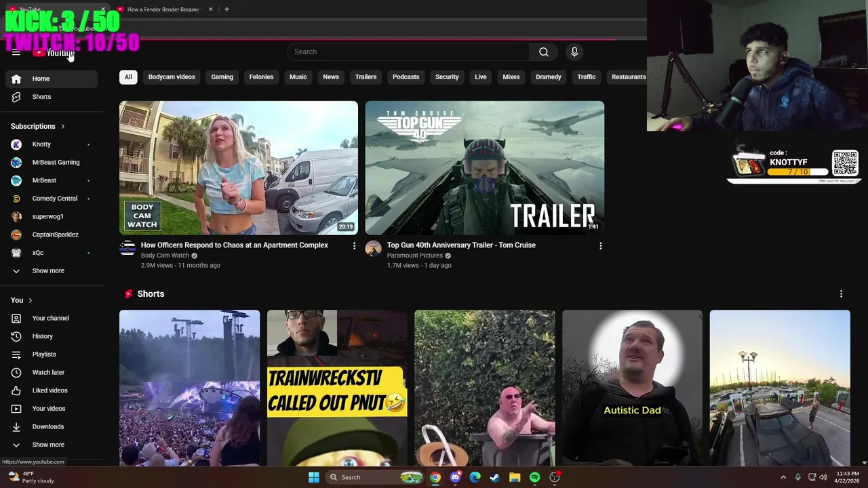This screenshot has width=868, height=488.
Task: Open Discord from the taskbar
Action: 456,477
